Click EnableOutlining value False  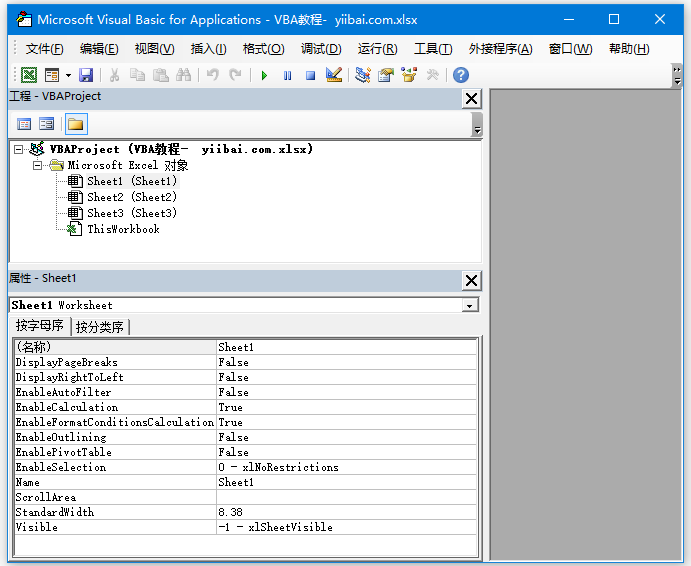[346, 437]
